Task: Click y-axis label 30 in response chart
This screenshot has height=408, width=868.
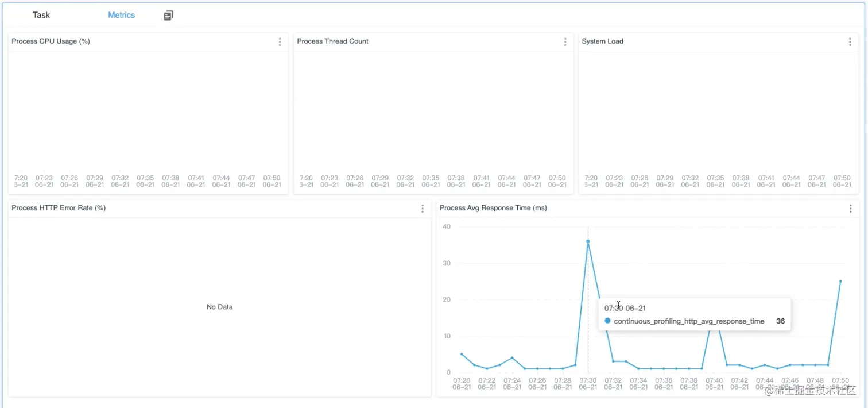Action: (x=447, y=263)
